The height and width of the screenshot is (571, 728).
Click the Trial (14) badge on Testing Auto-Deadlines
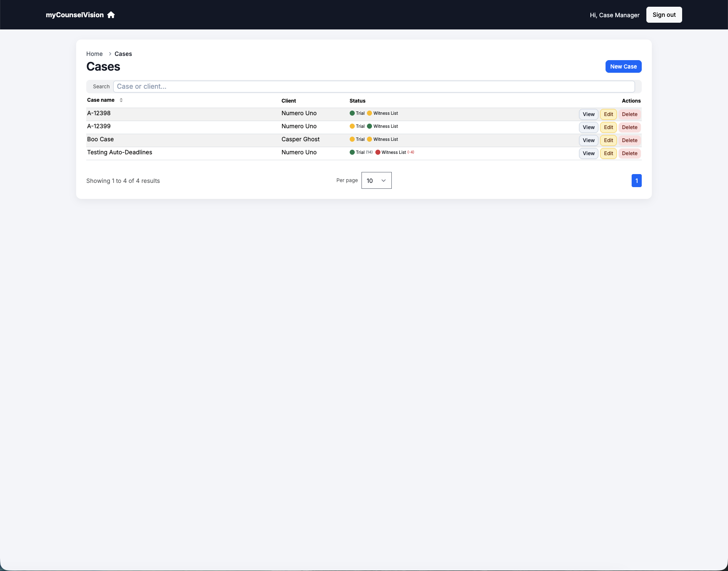[x=361, y=152]
